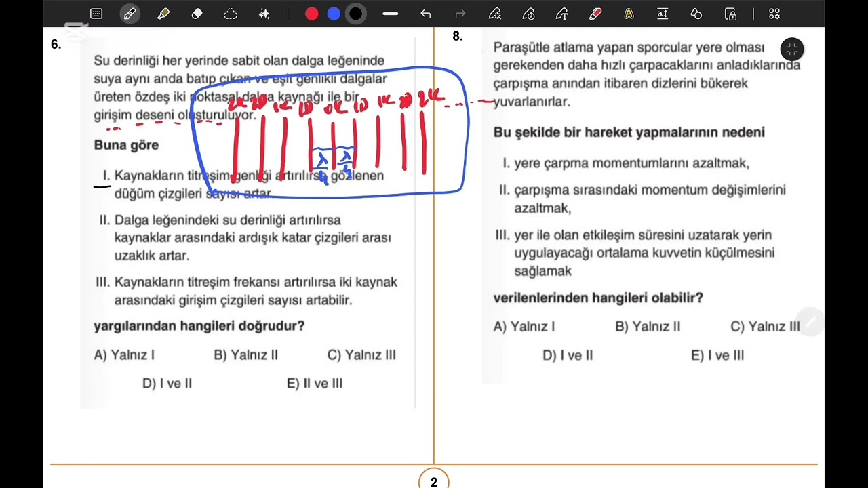Viewport: 868px width, 488px height.
Task: Open the shapes tool
Action: tap(696, 14)
